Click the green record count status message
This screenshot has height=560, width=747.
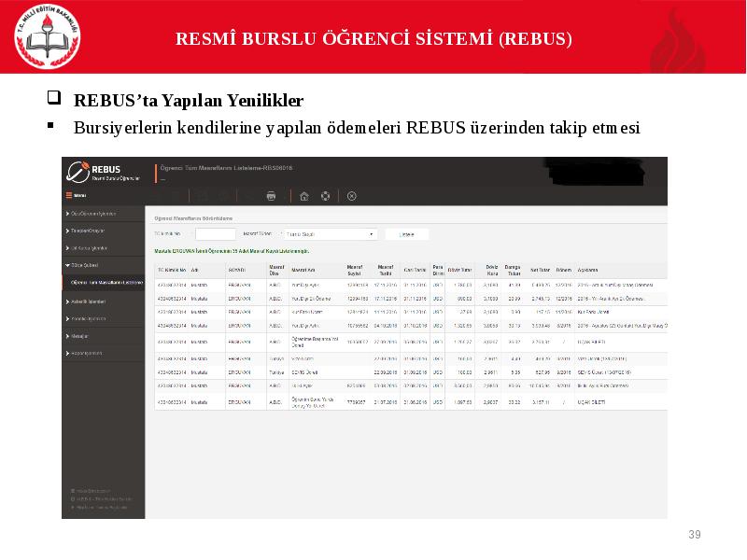232,251
